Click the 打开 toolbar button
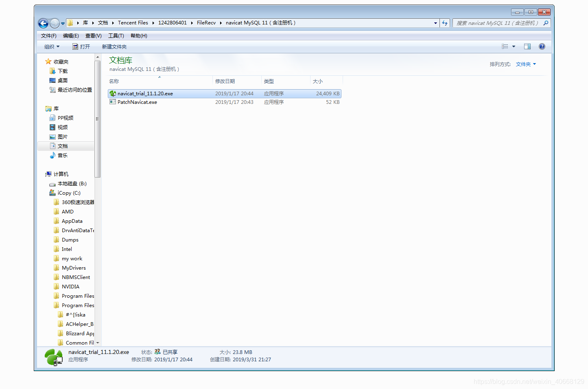 81,47
